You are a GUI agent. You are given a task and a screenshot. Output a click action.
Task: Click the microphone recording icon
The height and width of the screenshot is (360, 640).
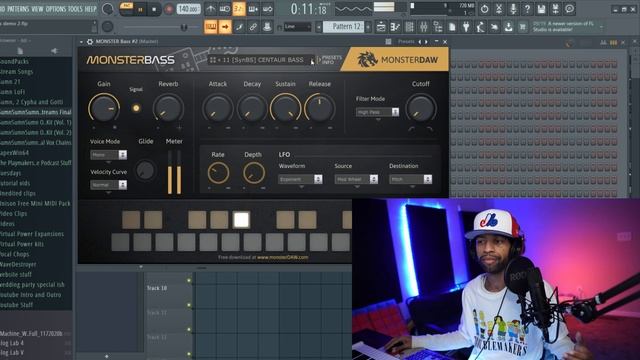coord(513,9)
